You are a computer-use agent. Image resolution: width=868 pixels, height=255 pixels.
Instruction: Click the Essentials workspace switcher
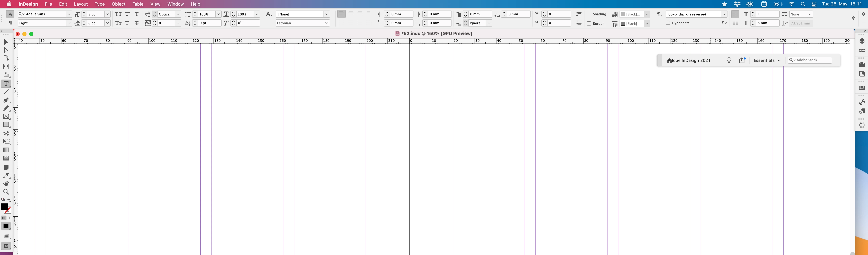coord(767,60)
